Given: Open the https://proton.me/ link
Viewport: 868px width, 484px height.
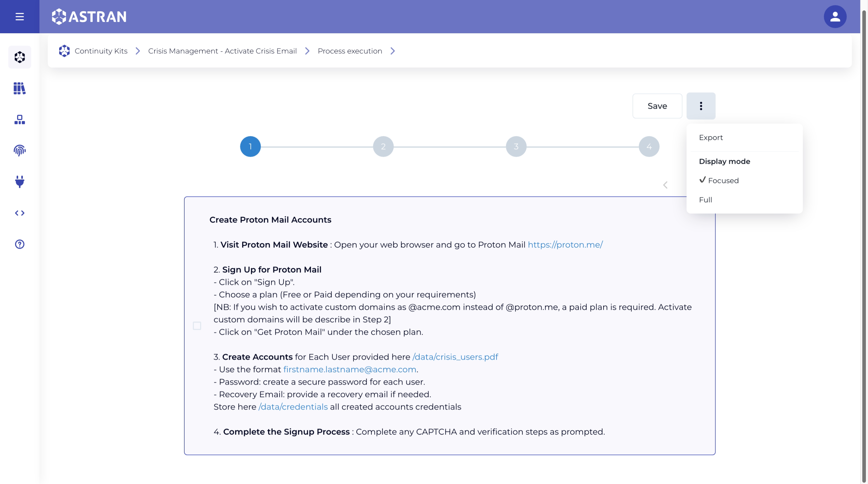Looking at the screenshot, I should (565, 245).
